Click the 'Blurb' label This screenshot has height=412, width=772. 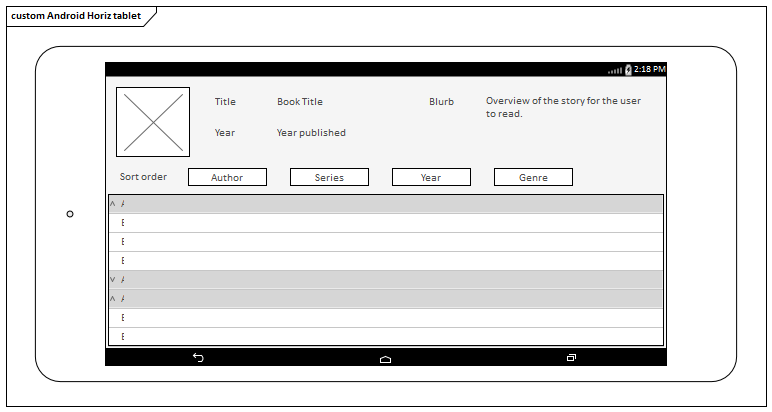[x=442, y=102]
